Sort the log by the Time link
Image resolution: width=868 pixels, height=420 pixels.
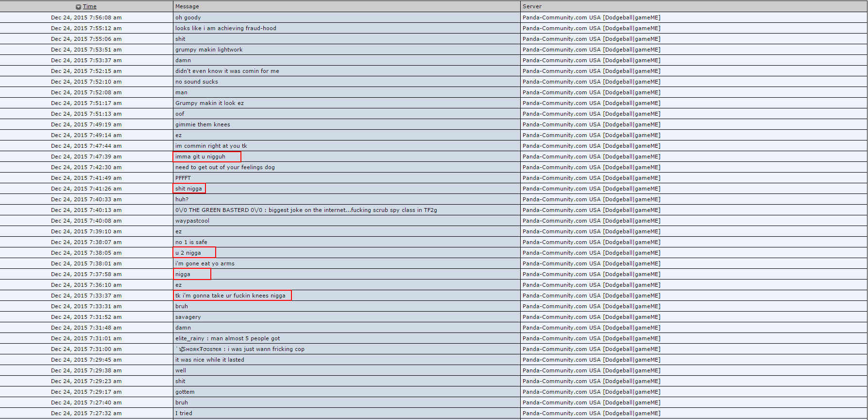coord(90,6)
